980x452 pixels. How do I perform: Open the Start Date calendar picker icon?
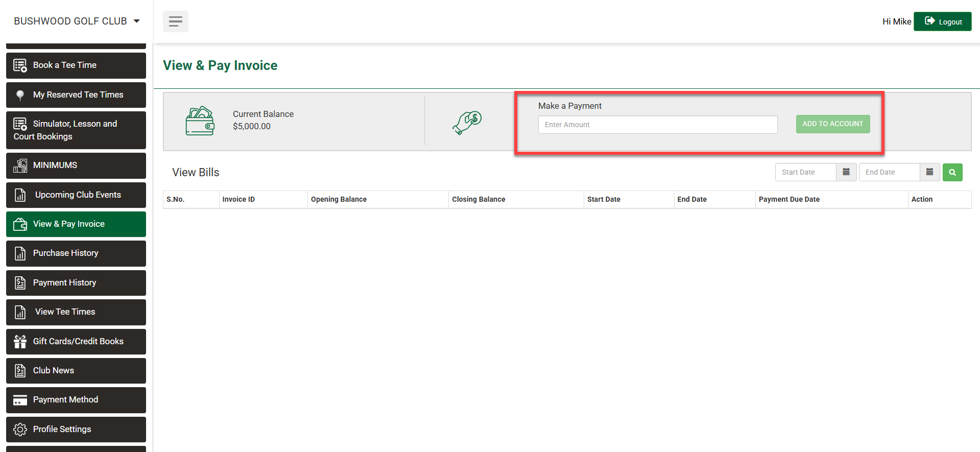pyautogui.click(x=846, y=172)
